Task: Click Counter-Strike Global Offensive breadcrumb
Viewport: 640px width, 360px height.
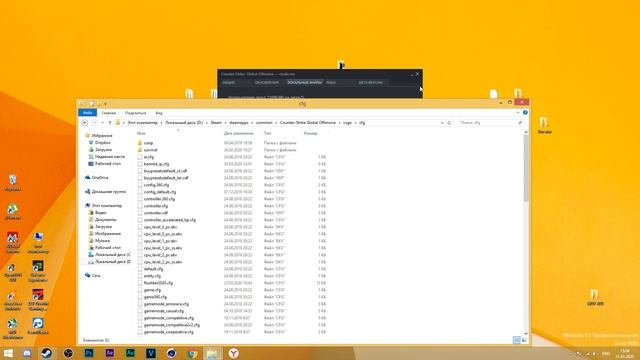Action: click(x=308, y=123)
